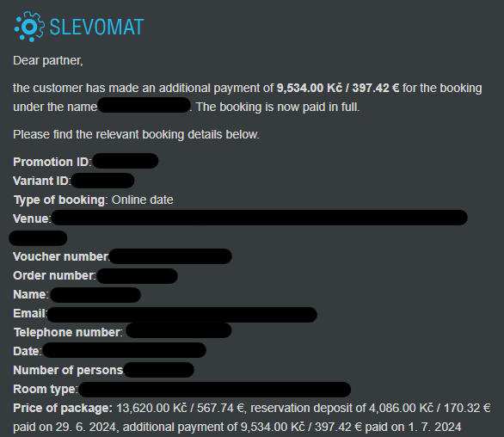The image size is (504, 437).
Task: Click the Slevomat gear logo icon
Action: tap(29, 27)
